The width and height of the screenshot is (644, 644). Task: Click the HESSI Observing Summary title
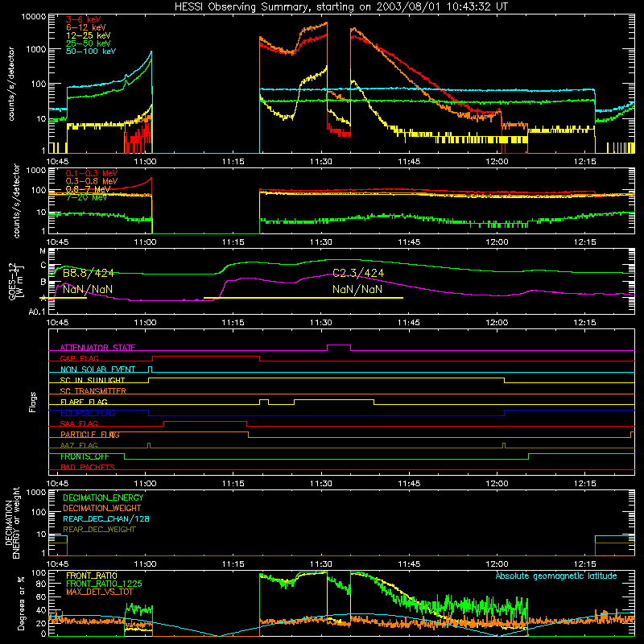point(341,7)
